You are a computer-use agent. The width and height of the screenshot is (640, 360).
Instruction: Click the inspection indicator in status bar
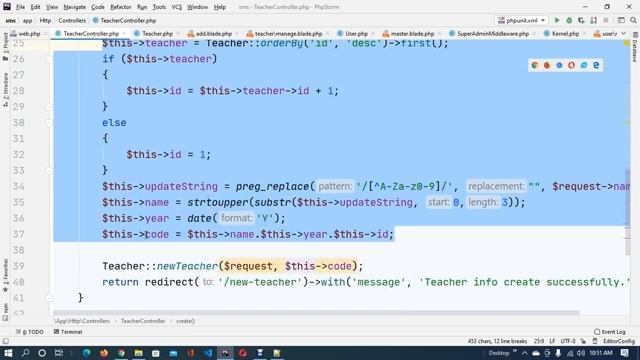(x=595, y=341)
